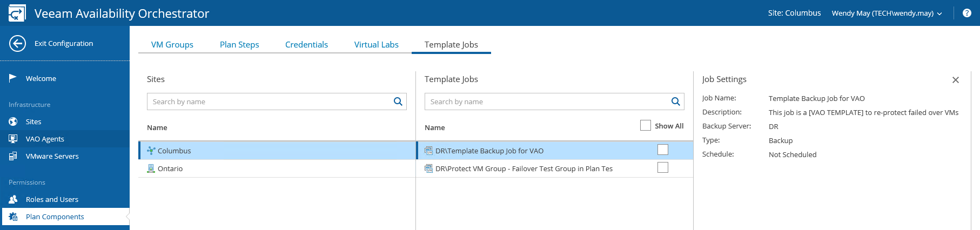Open the Virtual Labs tab

pos(377,44)
